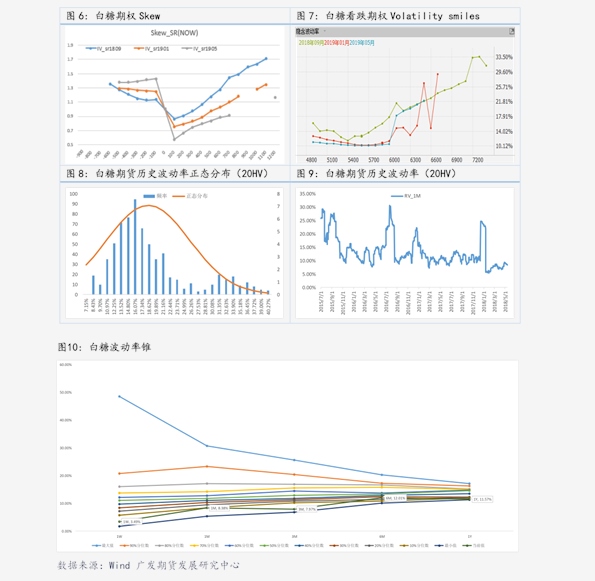Screen dimensions: 595x581
Task: Click the IV_sr1905 gray legend marker
Action: [x=187, y=49]
